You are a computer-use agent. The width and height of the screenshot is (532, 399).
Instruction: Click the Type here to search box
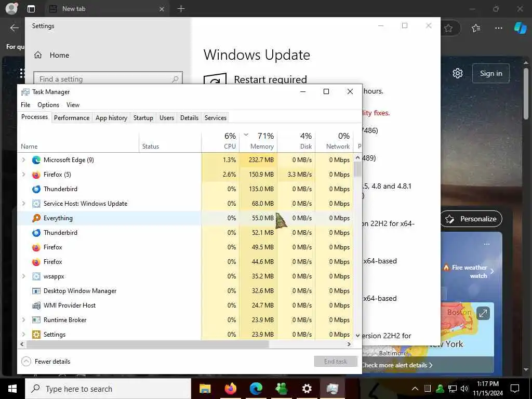(x=108, y=389)
